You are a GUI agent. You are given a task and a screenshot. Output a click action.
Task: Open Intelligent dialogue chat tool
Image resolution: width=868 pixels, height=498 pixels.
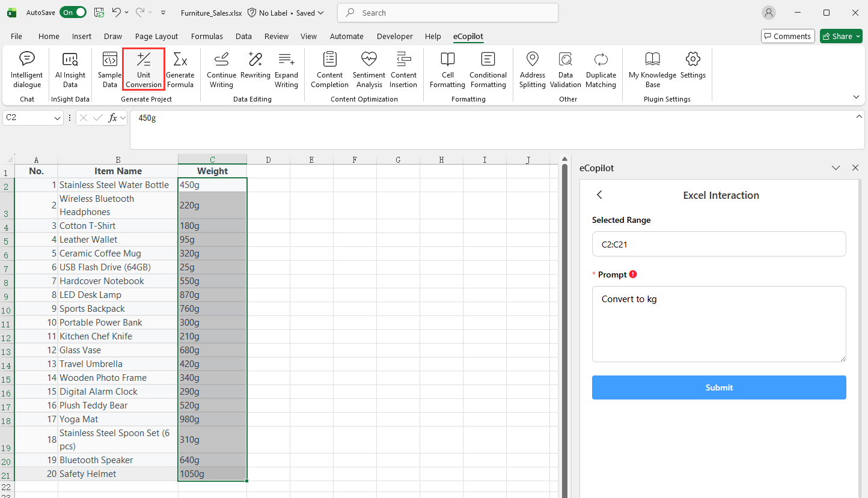coord(26,70)
